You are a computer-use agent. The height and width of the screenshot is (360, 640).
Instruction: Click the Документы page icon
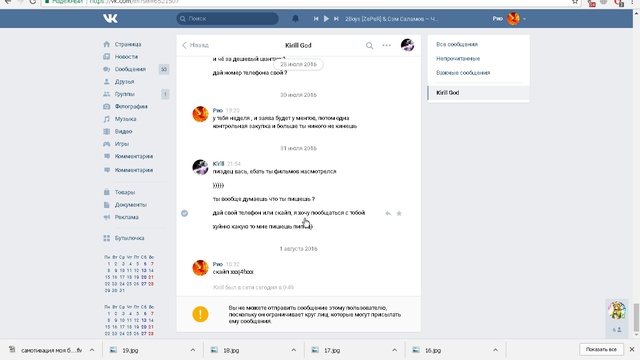pyautogui.click(x=107, y=205)
